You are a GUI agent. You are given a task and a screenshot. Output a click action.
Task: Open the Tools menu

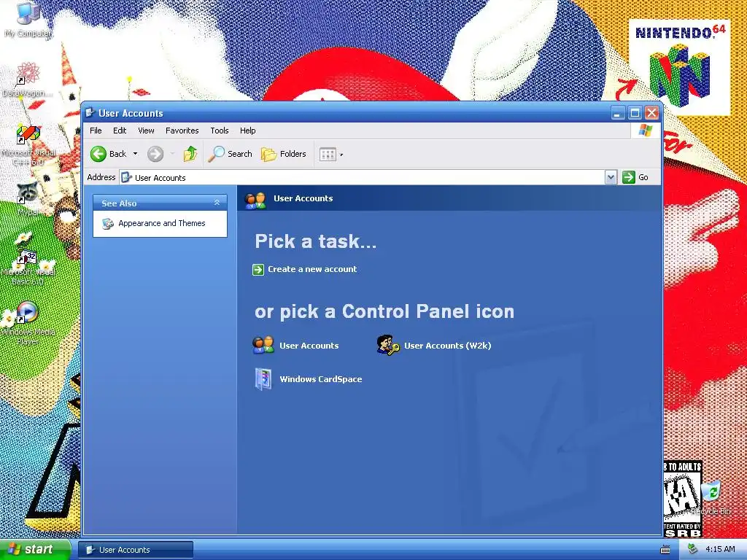[220, 131]
